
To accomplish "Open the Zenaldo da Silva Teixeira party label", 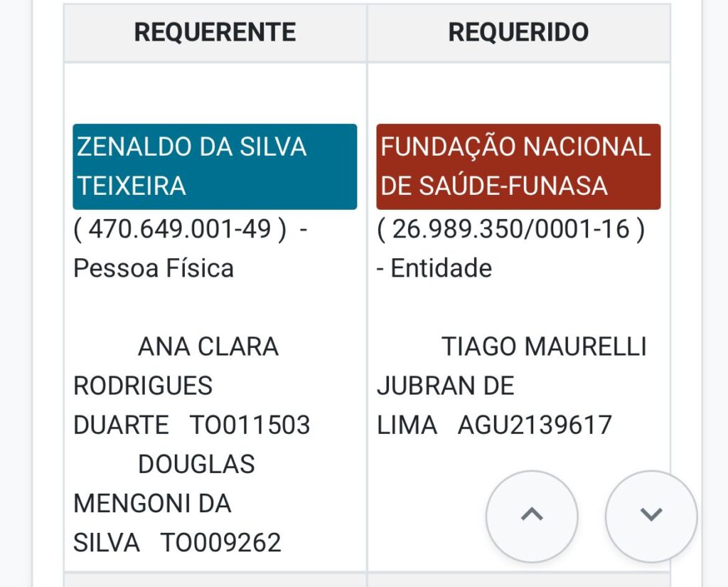I will coord(215,166).
